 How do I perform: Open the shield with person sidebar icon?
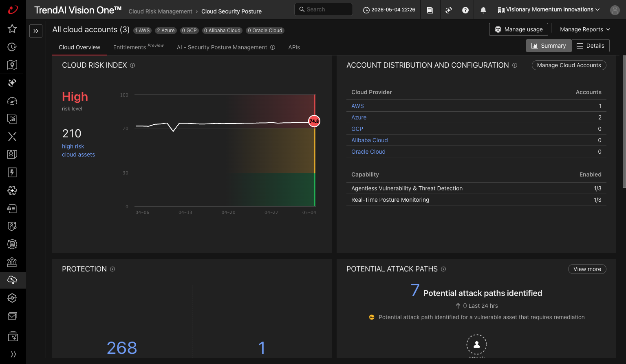click(12, 226)
